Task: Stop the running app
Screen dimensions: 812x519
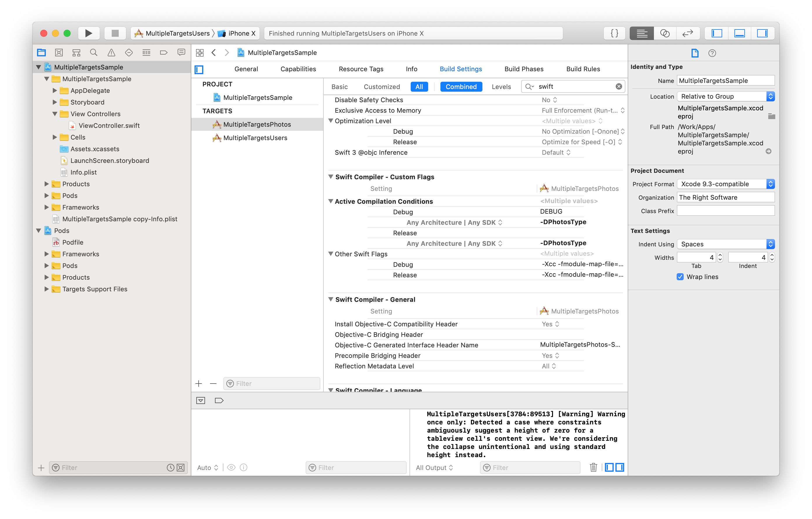Action: tap(115, 33)
